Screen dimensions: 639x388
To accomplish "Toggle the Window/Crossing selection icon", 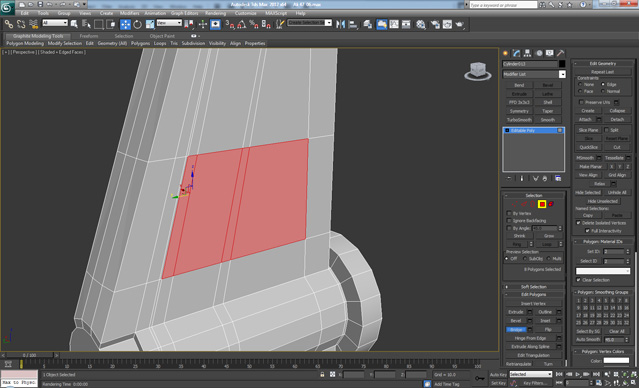I will point(110,24).
